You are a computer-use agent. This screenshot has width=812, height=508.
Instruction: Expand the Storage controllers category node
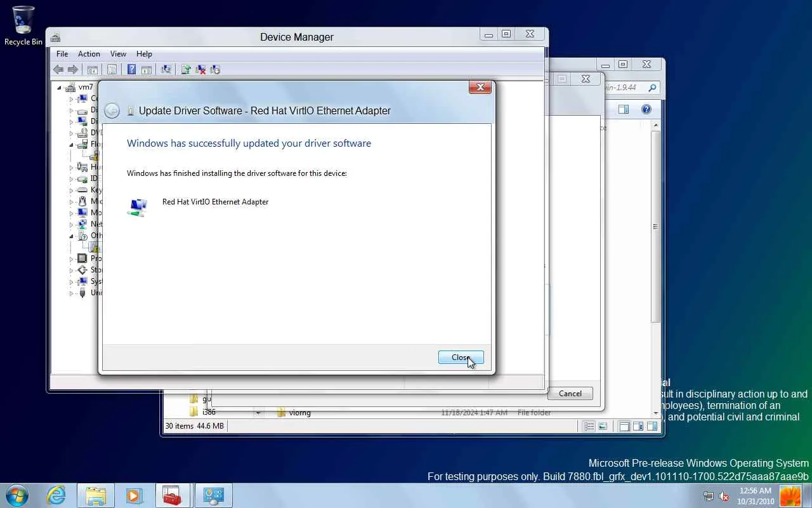[71, 270]
